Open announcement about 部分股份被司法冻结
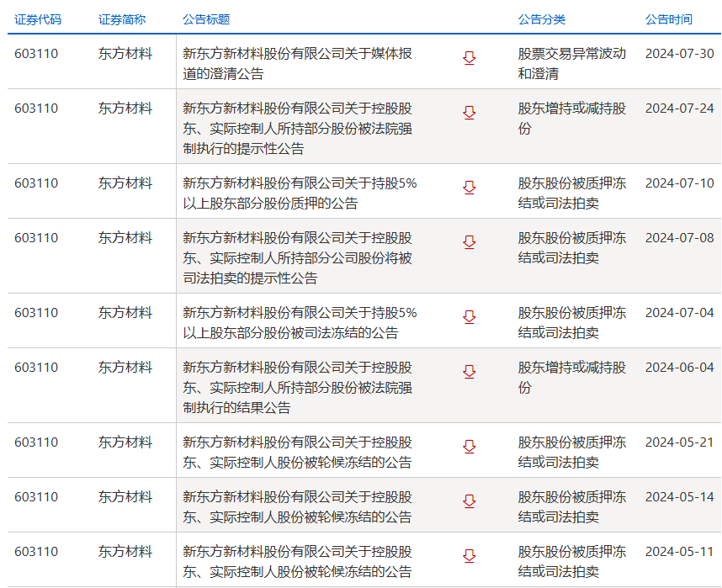 coord(300,322)
